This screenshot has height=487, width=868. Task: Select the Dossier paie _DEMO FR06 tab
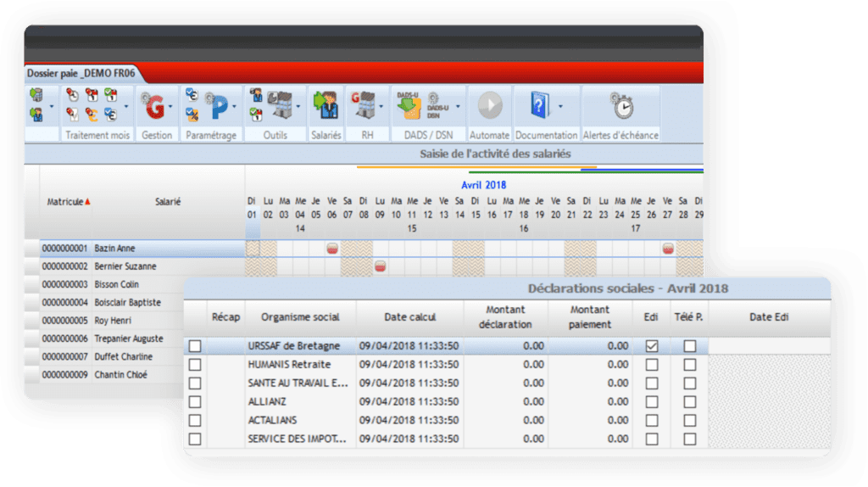tap(77, 74)
